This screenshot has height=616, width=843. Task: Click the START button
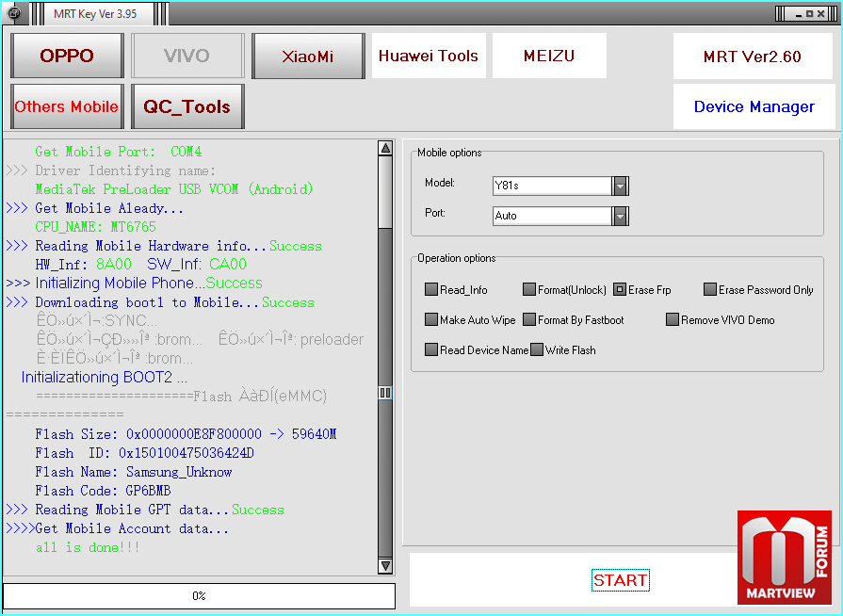[x=620, y=580]
